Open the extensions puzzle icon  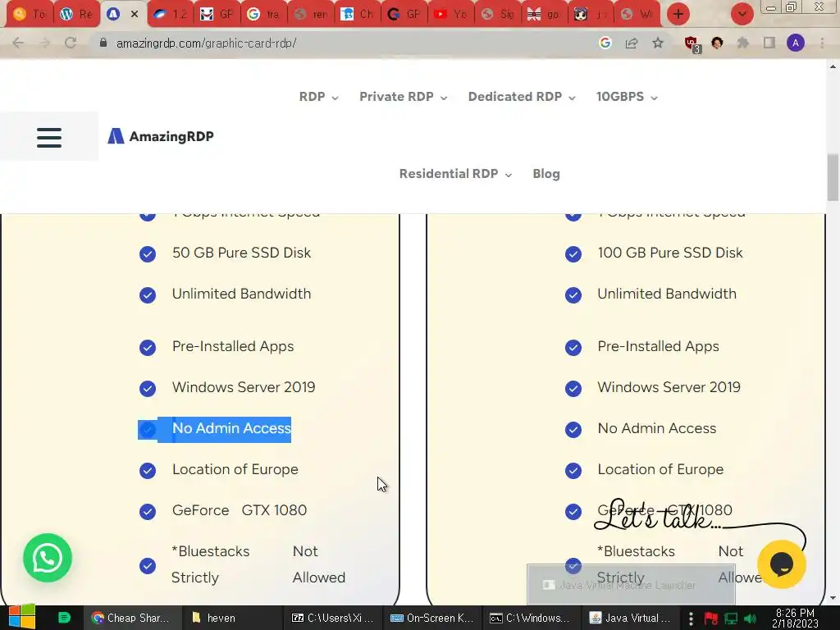pyautogui.click(x=742, y=43)
